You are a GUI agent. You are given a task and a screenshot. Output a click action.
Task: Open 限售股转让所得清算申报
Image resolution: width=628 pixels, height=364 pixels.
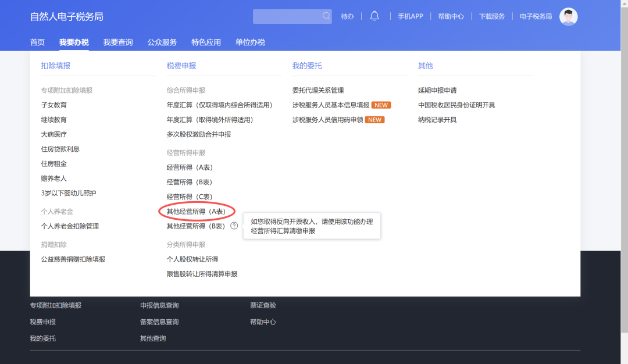click(x=202, y=274)
